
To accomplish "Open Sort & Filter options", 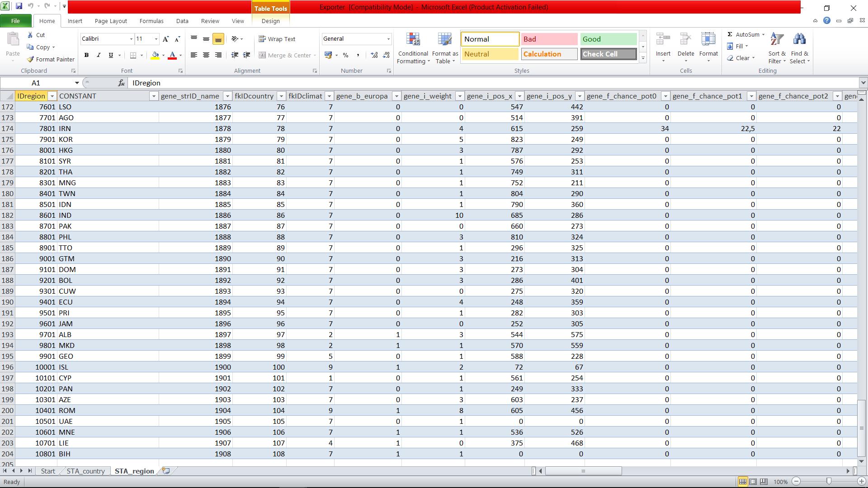I will coord(777,48).
